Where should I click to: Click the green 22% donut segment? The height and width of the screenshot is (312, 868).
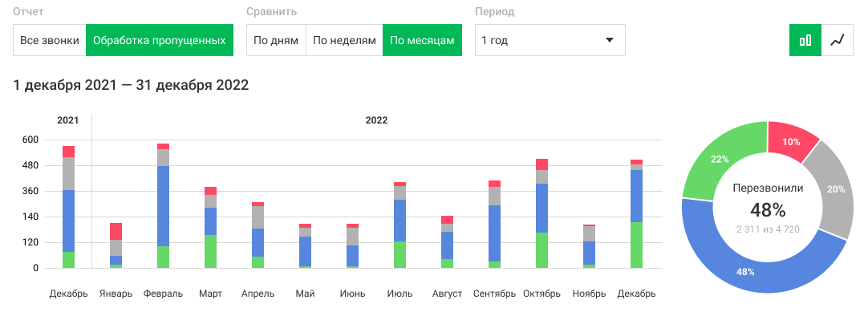720,160
